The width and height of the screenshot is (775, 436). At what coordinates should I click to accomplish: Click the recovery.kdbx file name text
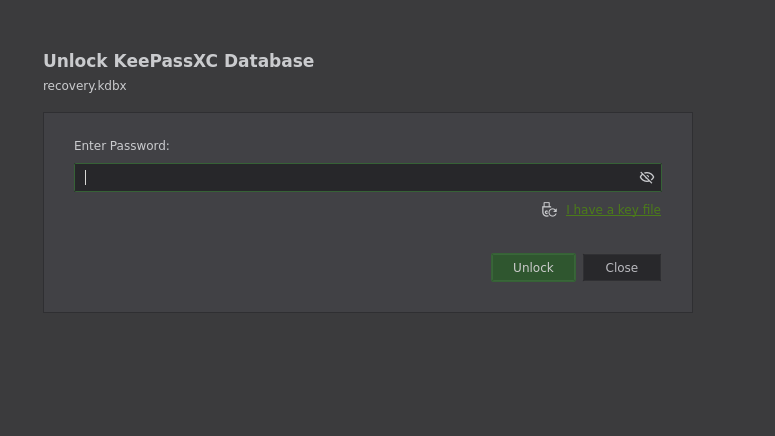(85, 86)
